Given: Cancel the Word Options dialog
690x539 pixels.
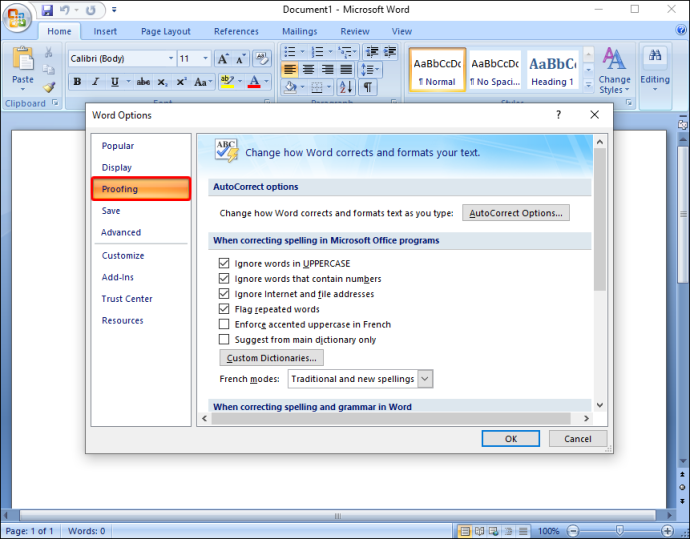Looking at the screenshot, I should [578, 439].
